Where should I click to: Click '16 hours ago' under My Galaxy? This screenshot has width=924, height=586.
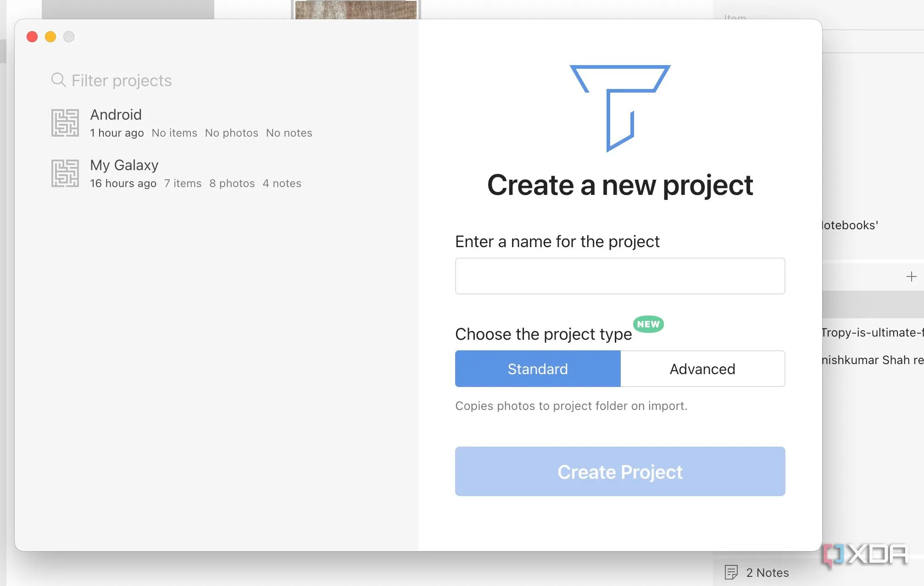pyautogui.click(x=123, y=183)
